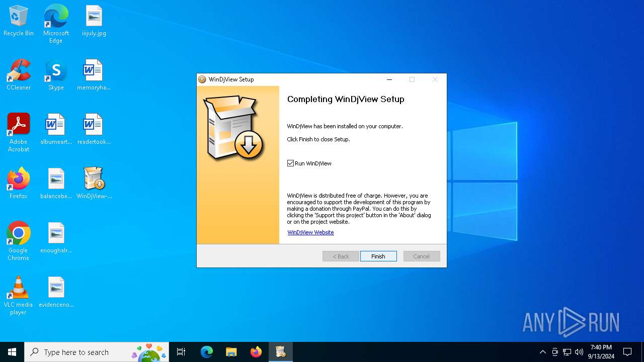Screen dimensions: 644x362
Task: Click the WinDjView Setup title bar icon
Action: (202, 79)
